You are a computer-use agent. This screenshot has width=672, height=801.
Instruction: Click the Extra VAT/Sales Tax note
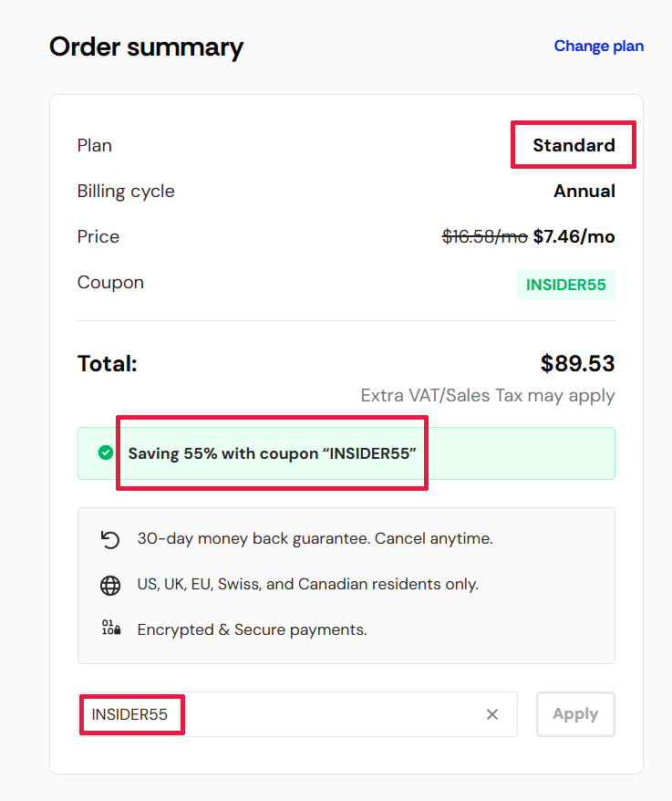click(x=488, y=395)
